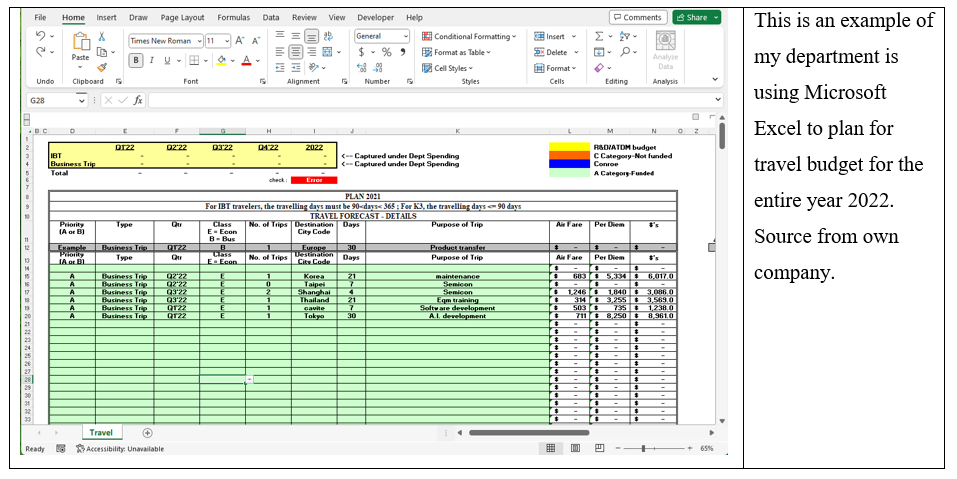
Task: Click the Insert Function fx icon
Action: [x=138, y=100]
